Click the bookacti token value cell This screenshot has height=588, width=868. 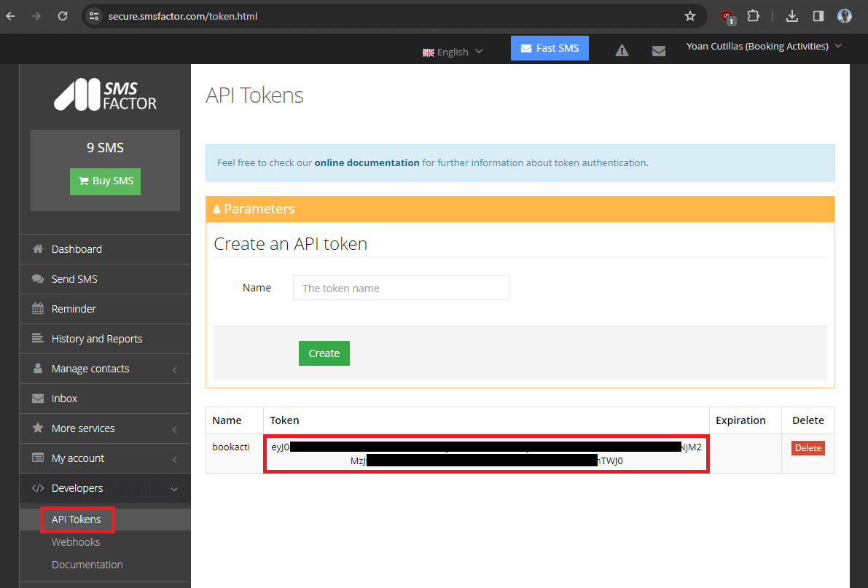tap(487, 454)
